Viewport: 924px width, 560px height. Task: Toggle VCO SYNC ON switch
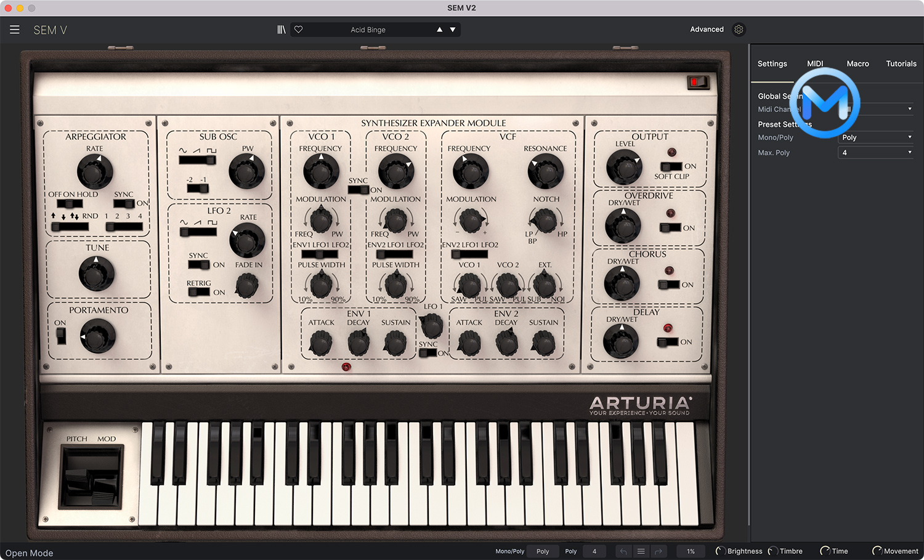pyautogui.click(x=358, y=190)
